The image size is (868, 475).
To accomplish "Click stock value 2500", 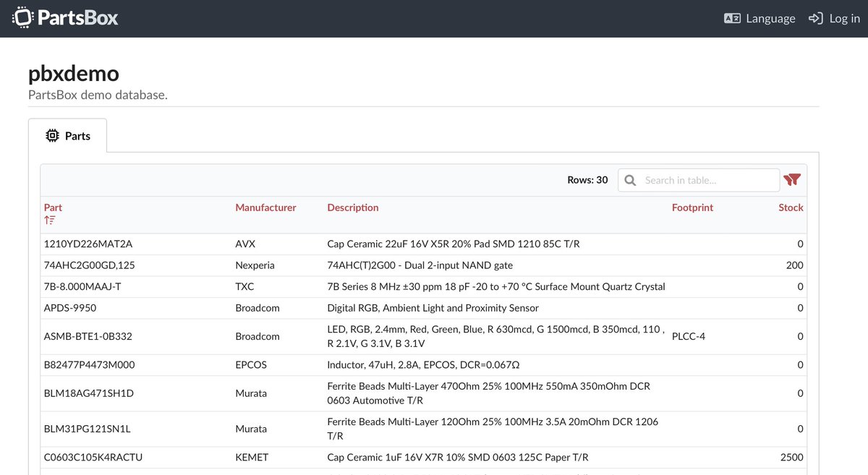I will (792, 457).
